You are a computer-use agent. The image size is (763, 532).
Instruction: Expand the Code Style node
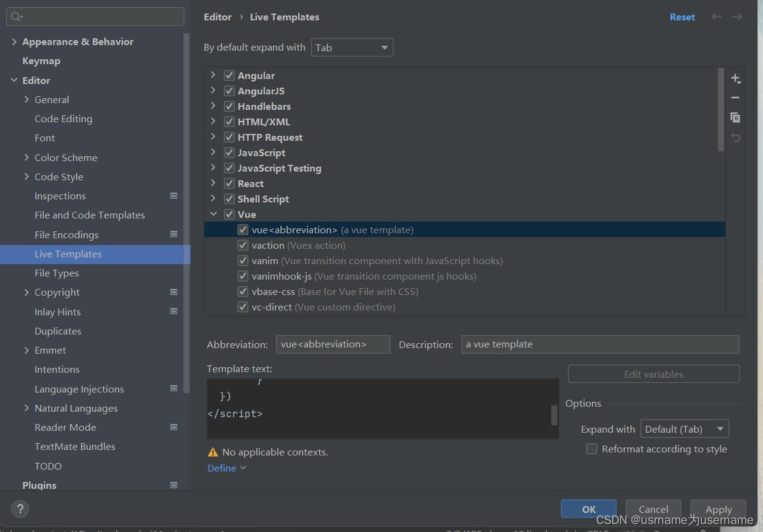27,177
